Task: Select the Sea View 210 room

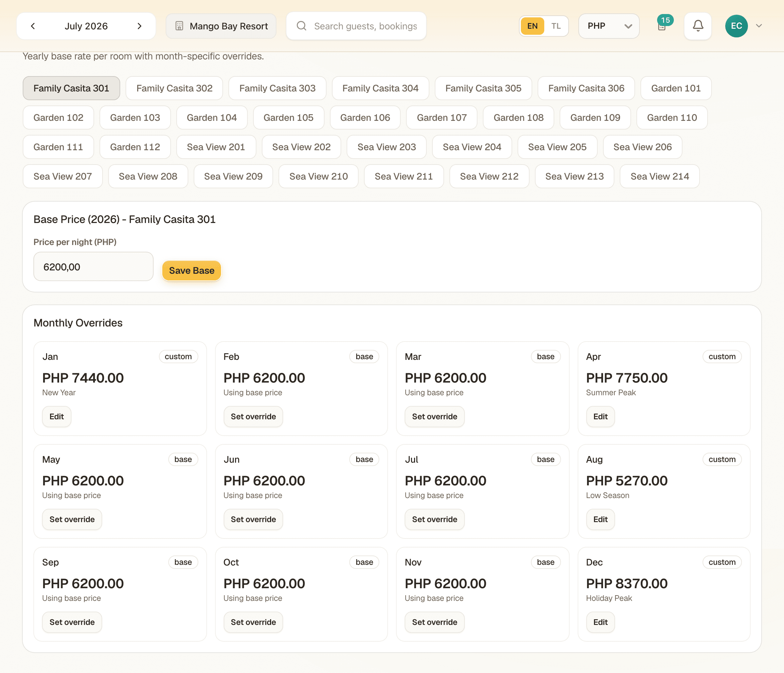Action: (319, 176)
